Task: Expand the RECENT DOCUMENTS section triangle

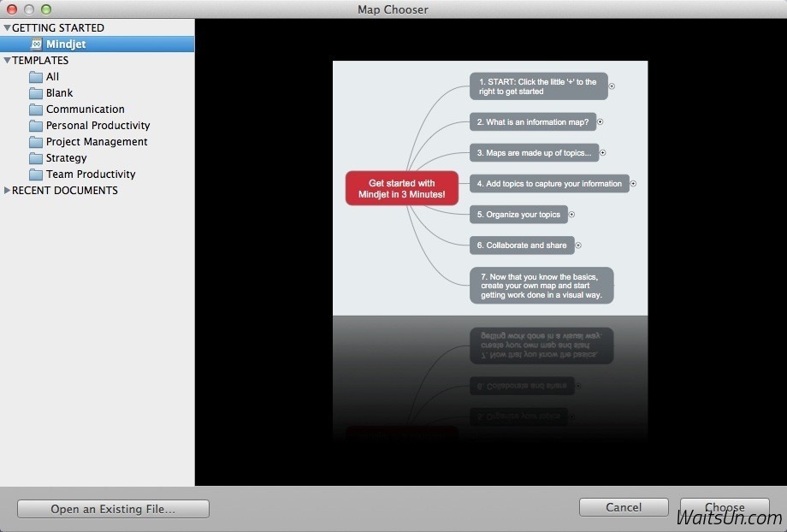Action: [7, 190]
